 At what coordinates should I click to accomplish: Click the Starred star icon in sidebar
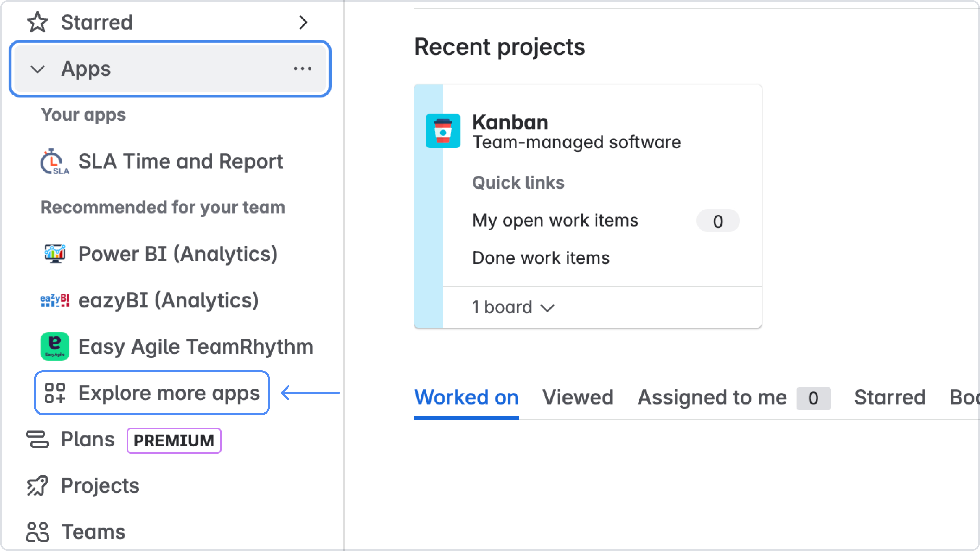[37, 22]
